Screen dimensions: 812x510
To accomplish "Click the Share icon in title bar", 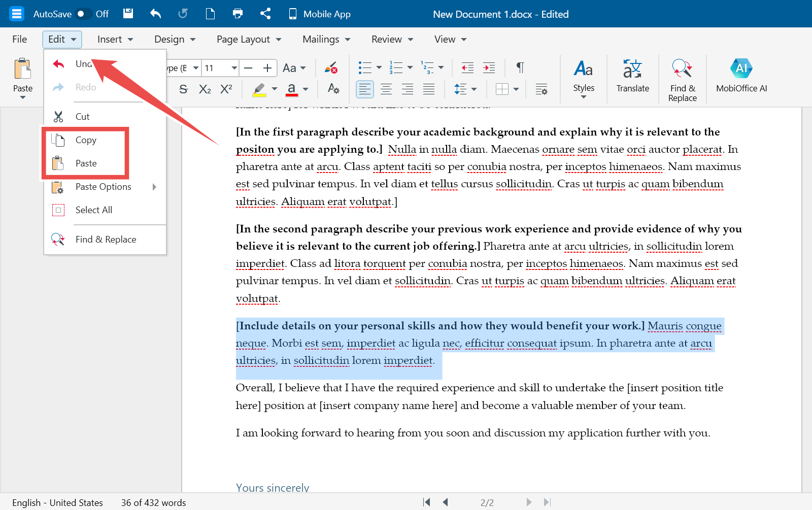I will point(265,14).
